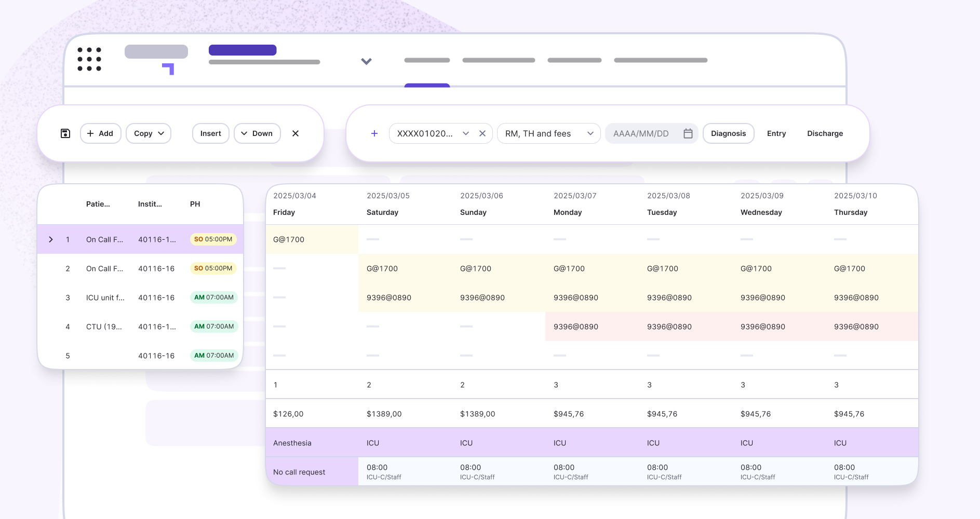Expand row 1 with its chevron
Image resolution: width=980 pixels, height=519 pixels.
[x=51, y=239]
